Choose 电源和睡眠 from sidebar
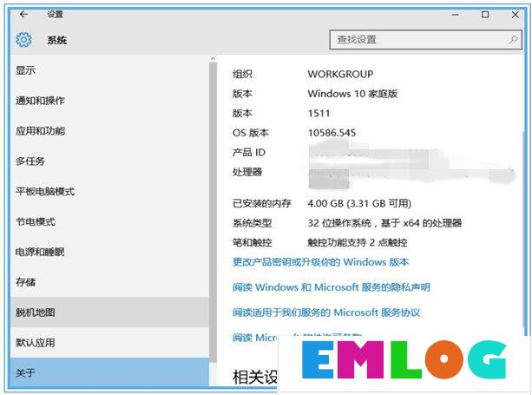 (109, 252)
